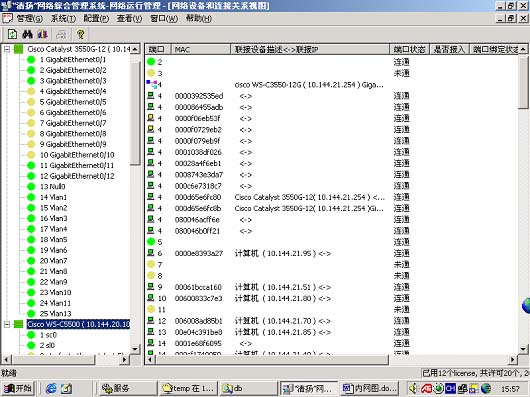Switch to the db taskbar window
This screenshot has width=530, height=397.
(248, 388)
